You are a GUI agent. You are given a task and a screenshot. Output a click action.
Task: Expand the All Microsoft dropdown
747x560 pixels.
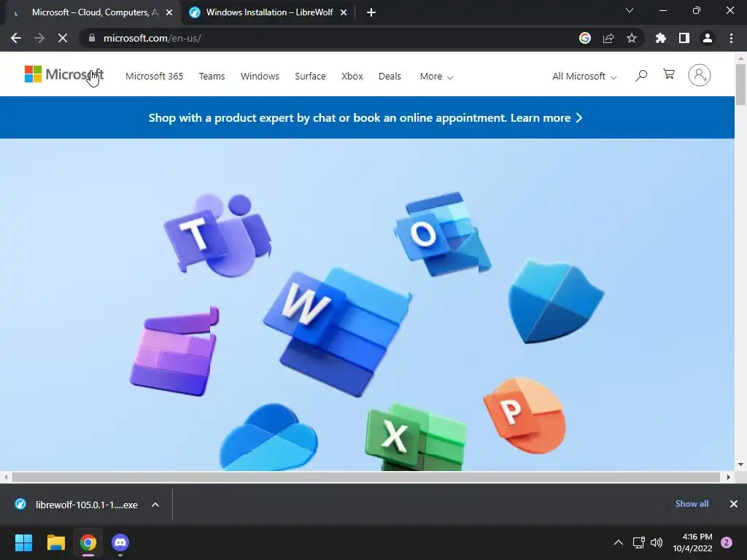[584, 76]
